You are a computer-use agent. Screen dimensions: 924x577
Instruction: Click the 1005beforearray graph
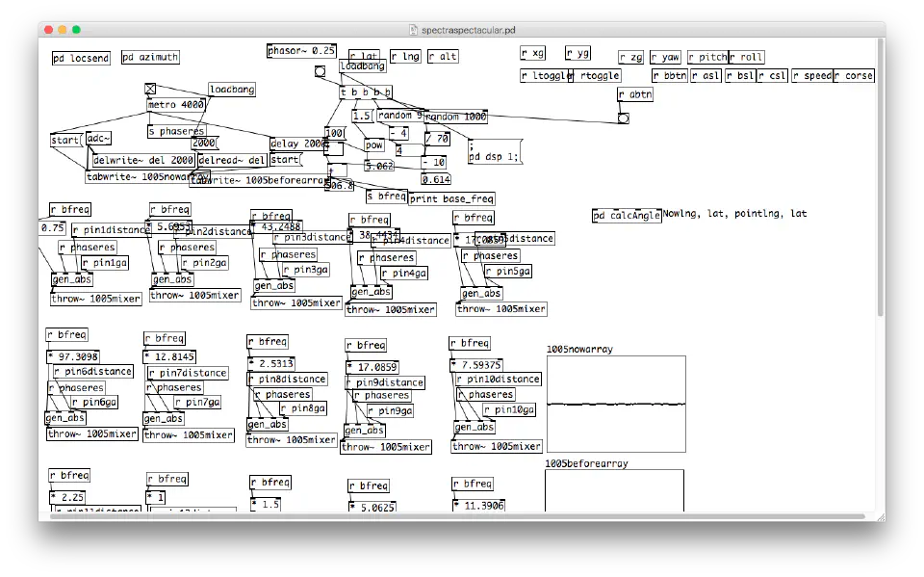614,491
